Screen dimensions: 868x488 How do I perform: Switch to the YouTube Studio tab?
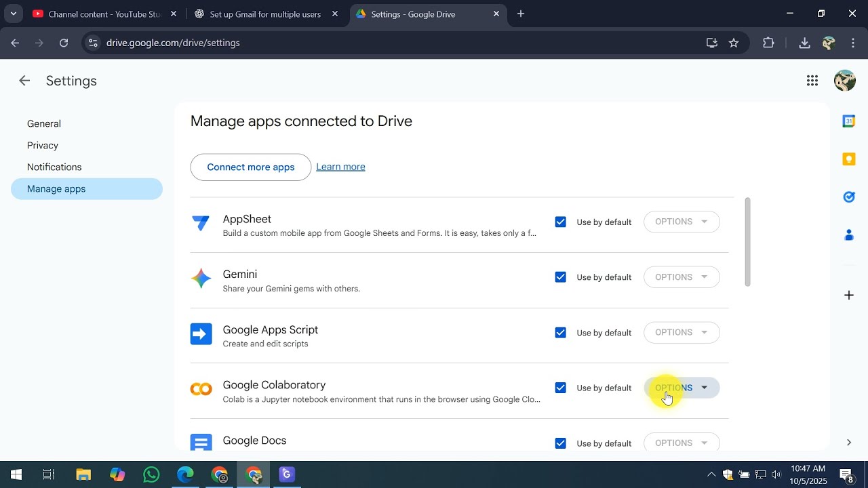coord(104,14)
